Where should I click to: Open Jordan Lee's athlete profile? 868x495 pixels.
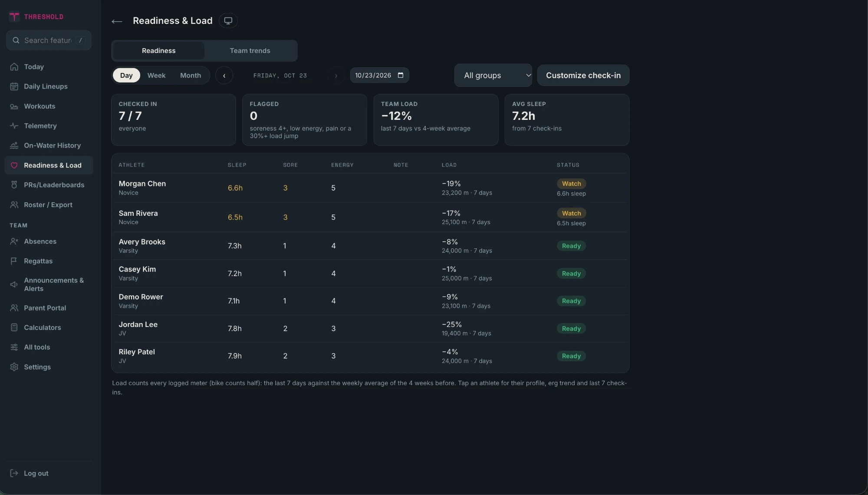click(370, 329)
